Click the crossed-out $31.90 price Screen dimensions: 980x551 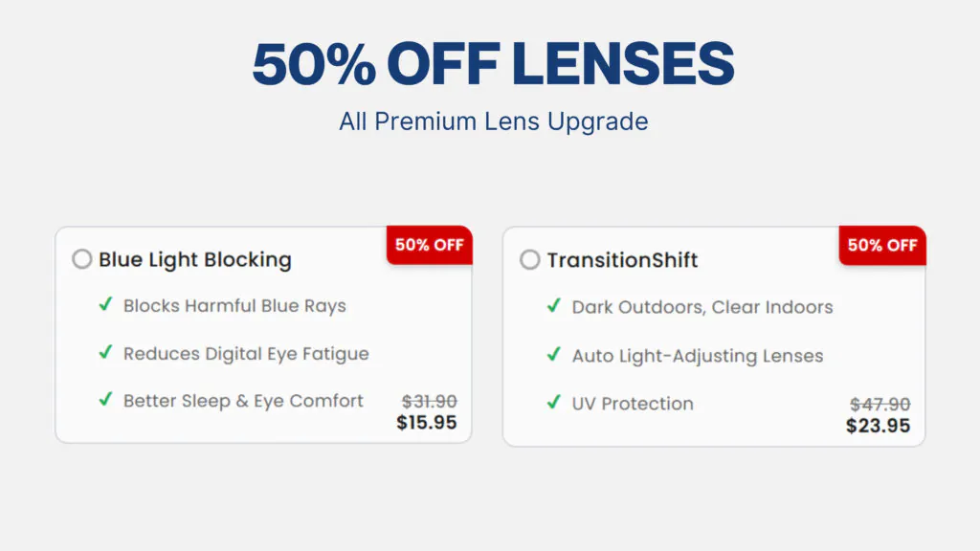(x=430, y=401)
